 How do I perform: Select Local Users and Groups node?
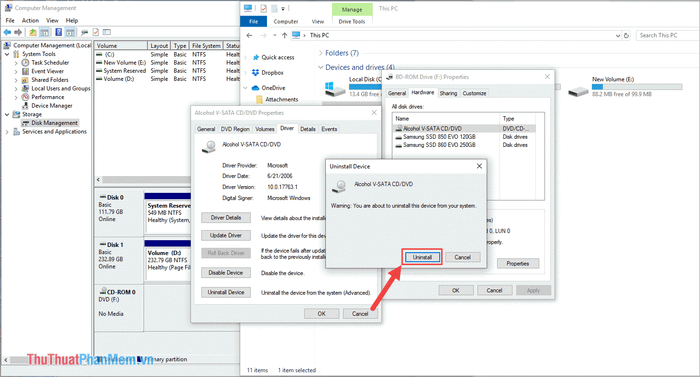pos(60,88)
